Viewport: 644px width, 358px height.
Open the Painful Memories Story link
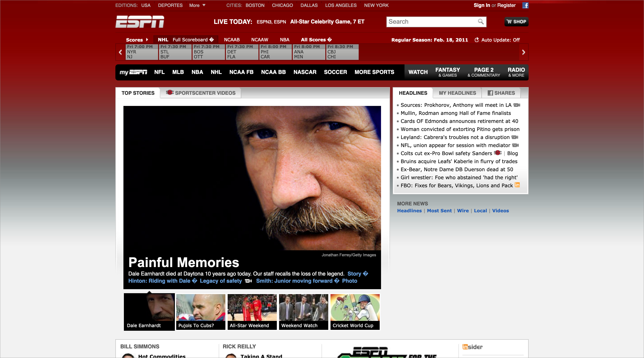(358, 274)
